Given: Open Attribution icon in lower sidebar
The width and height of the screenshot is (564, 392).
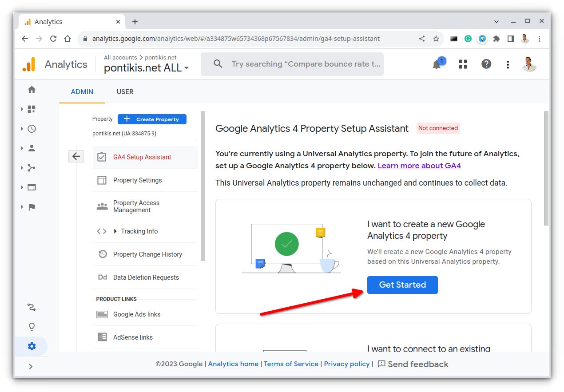Looking at the screenshot, I should click(x=32, y=307).
